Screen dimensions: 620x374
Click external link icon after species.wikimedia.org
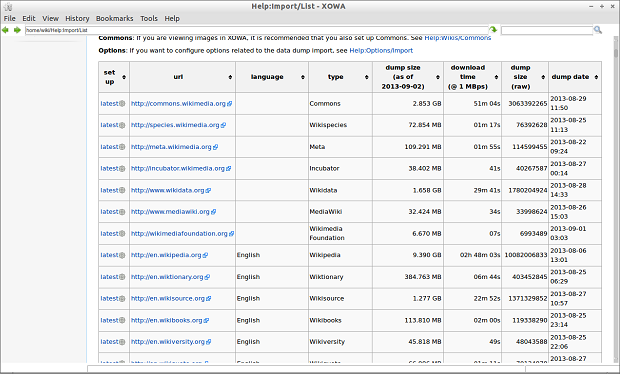point(223,125)
